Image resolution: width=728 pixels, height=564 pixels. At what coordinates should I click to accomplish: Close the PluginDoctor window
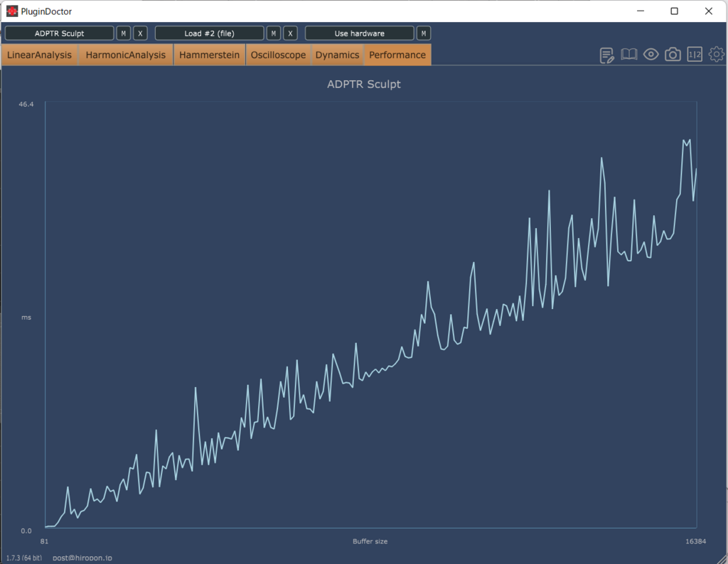pos(709,11)
